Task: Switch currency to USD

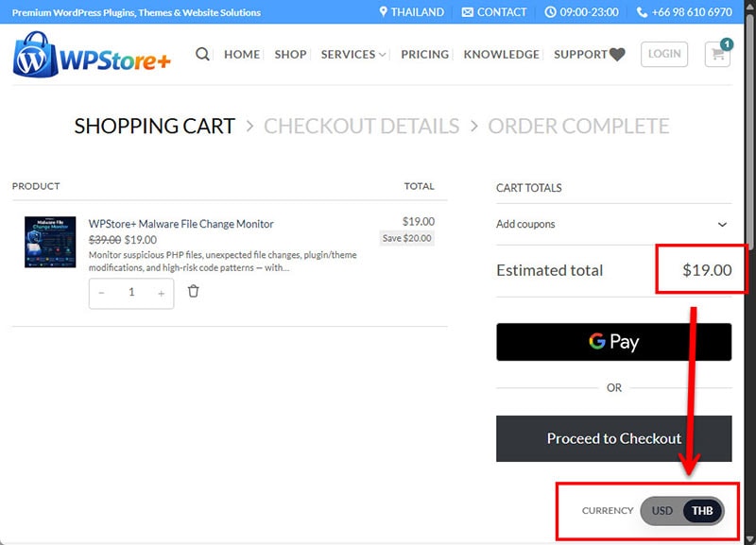Action: click(662, 511)
